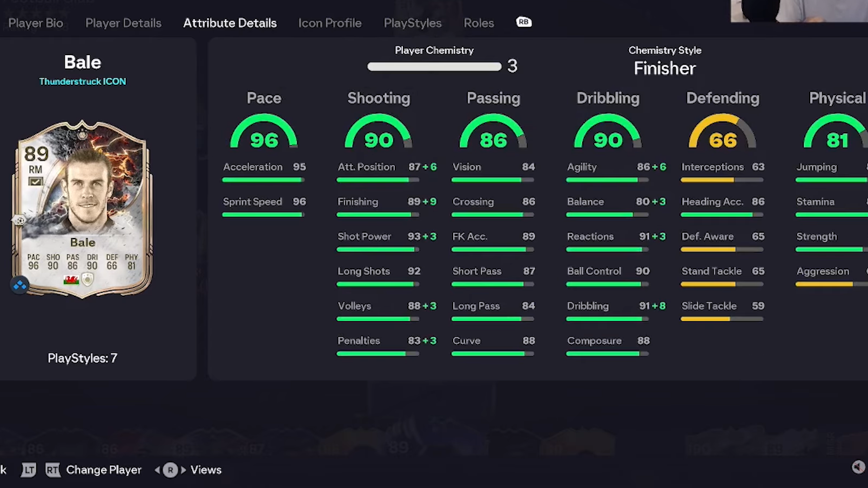868x488 pixels.
Task: Click the FK Acc. attribute label
Action: pos(470,236)
